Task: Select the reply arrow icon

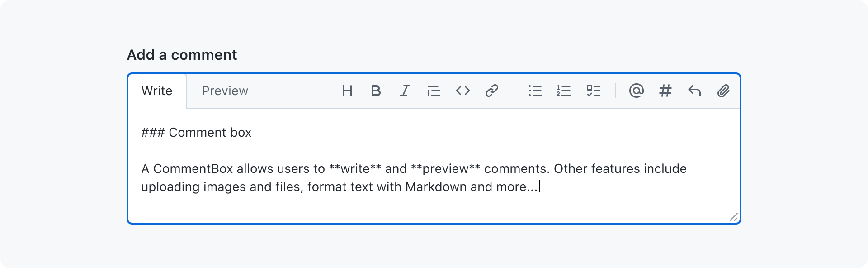Action: (695, 91)
